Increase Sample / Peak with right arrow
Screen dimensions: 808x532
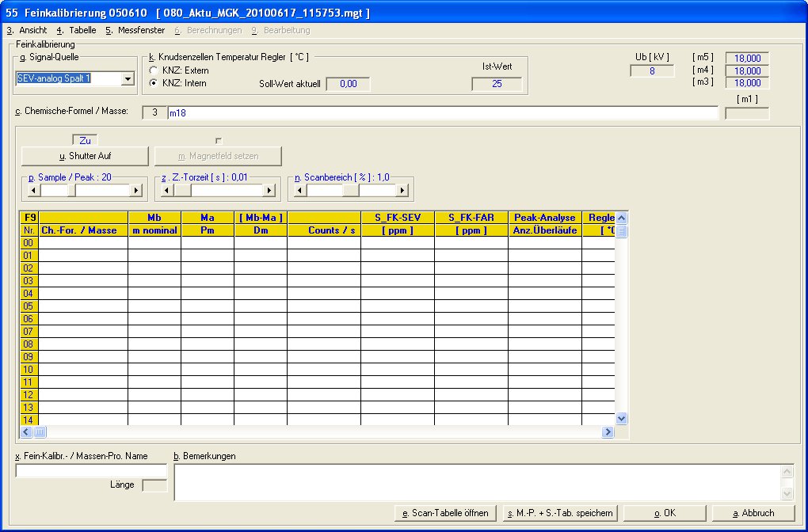pyautogui.click(x=135, y=191)
